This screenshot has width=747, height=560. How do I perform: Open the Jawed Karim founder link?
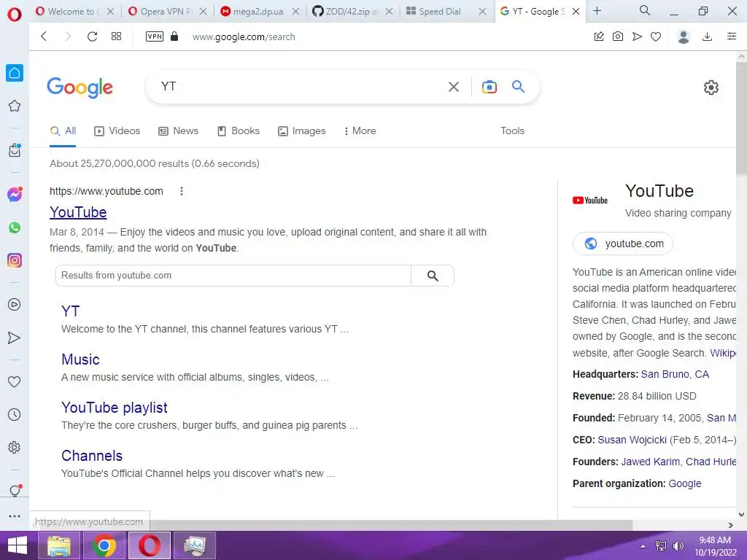pos(650,462)
